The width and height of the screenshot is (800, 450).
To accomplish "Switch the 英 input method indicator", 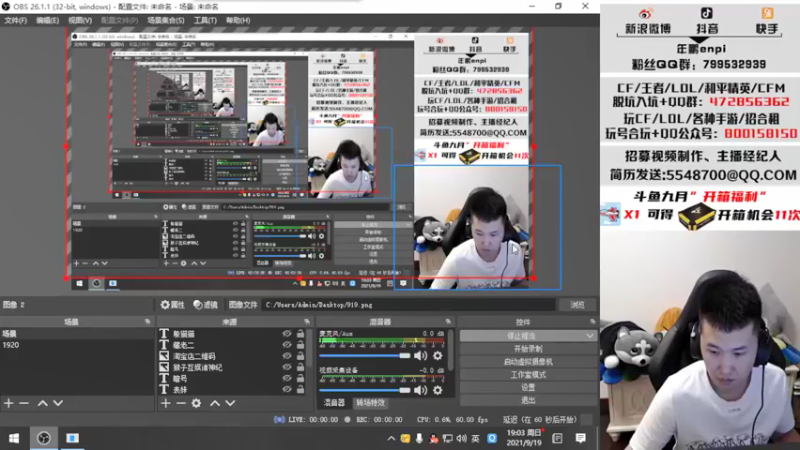I will point(476,438).
